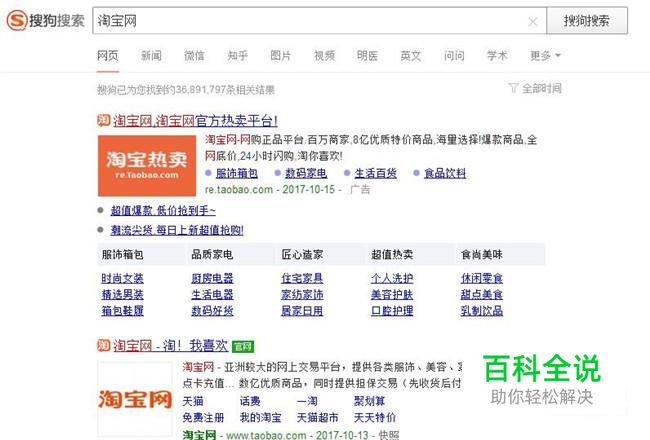This screenshot has height=440, width=650.
Task: Click the 搜狗搜索 search button
Action: point(587,21)
